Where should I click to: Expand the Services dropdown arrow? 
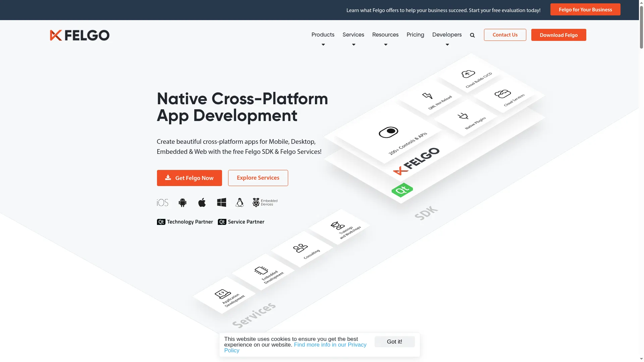pyautogui.click(x=354, y=45)
